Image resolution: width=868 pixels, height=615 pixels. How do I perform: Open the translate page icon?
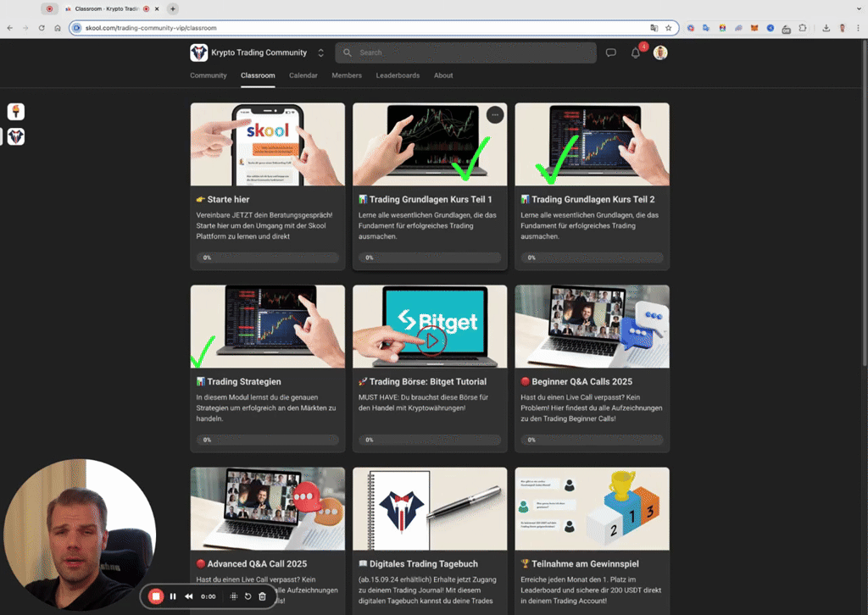point(654,28)
